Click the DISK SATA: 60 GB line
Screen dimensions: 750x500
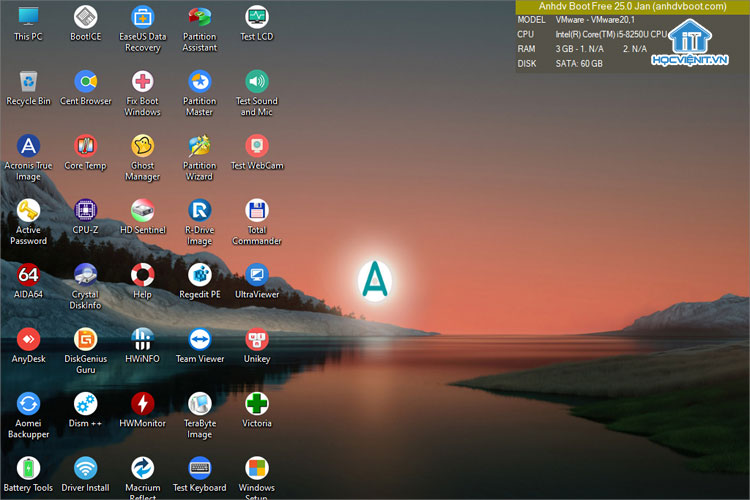pyautogui.click(x=560, y=64)
